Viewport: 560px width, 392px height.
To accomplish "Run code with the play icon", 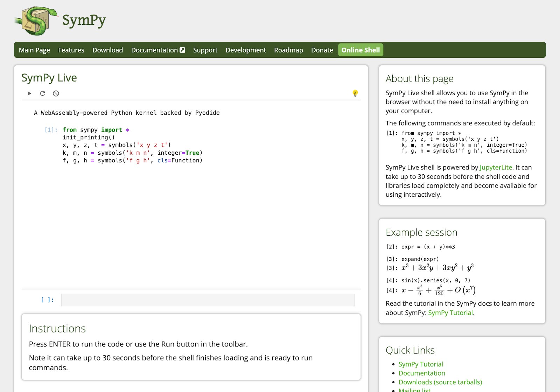I will coord(29,93).
